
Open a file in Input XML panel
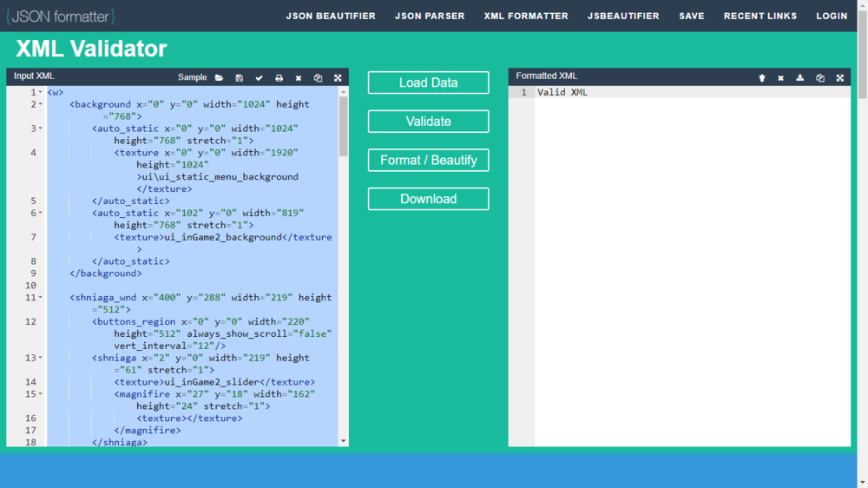pyautogui.click(x=219, y=77)
